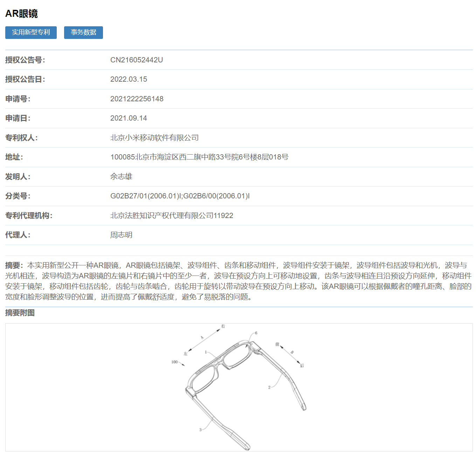Click the grant date 2022.03.15
The width and height of the screenshot is (476, 455).
click(x=129, y=79)
